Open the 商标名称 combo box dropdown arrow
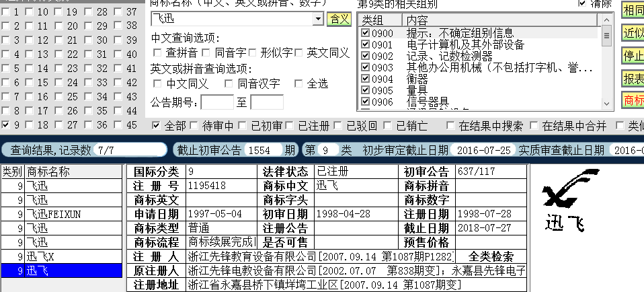 click(x=319, y=19)
